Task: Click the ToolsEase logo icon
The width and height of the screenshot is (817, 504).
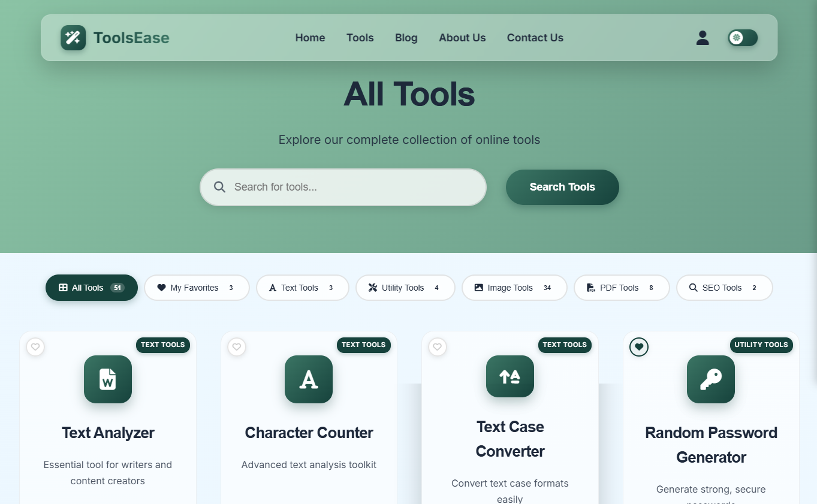Action: click(x=73, y=38)
